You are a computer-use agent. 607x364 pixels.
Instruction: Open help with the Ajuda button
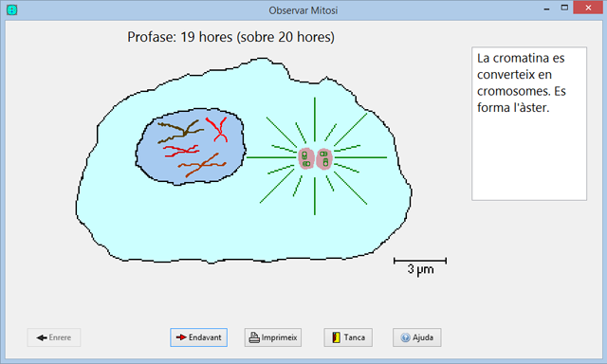click(417, 337)
